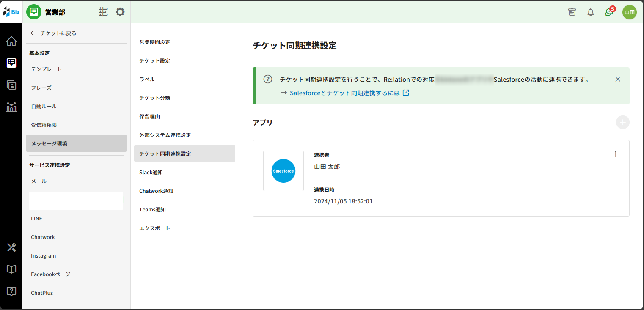Click the contacts/address book rail icon

click(11, 85)
